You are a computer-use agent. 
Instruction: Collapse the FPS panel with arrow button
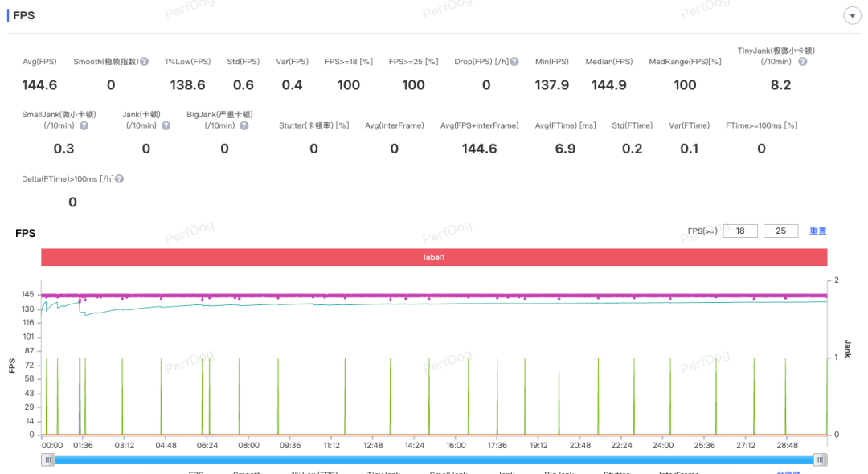point(851,16)
